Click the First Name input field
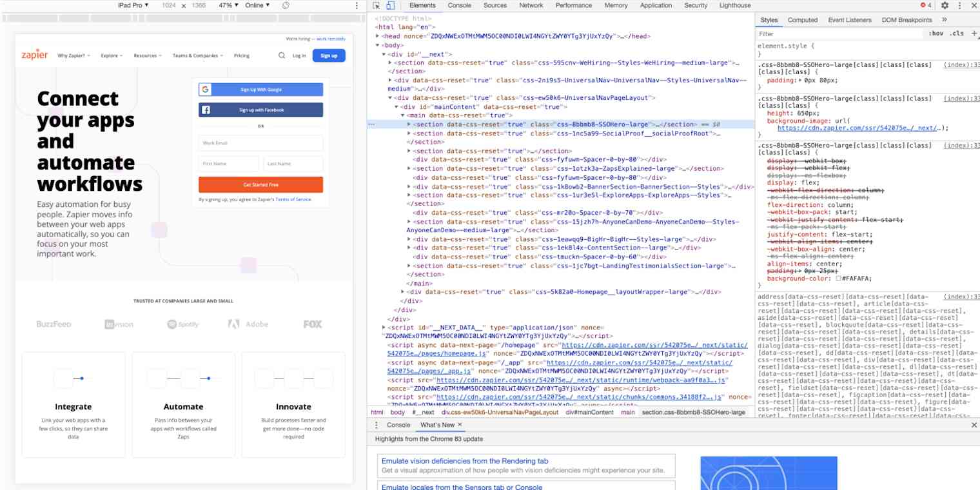 coord(229,164)
